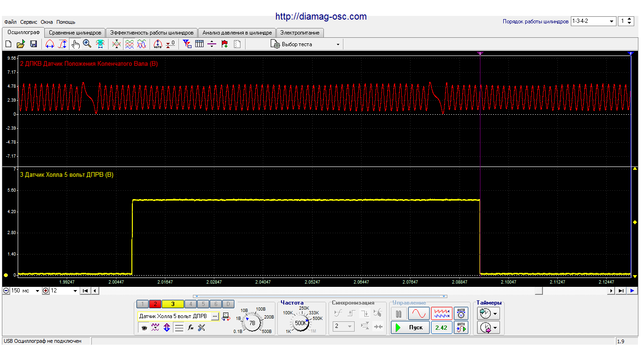This screenshot has width=644, height=347.
Task: Open the Файл menu
Action: (x=10, y=22)
